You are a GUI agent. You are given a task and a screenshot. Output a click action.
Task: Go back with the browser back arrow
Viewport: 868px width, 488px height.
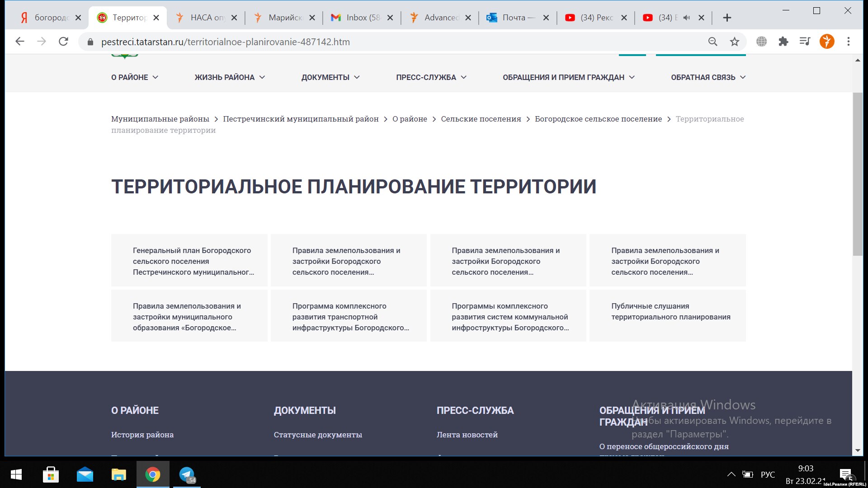click(20, 42)
